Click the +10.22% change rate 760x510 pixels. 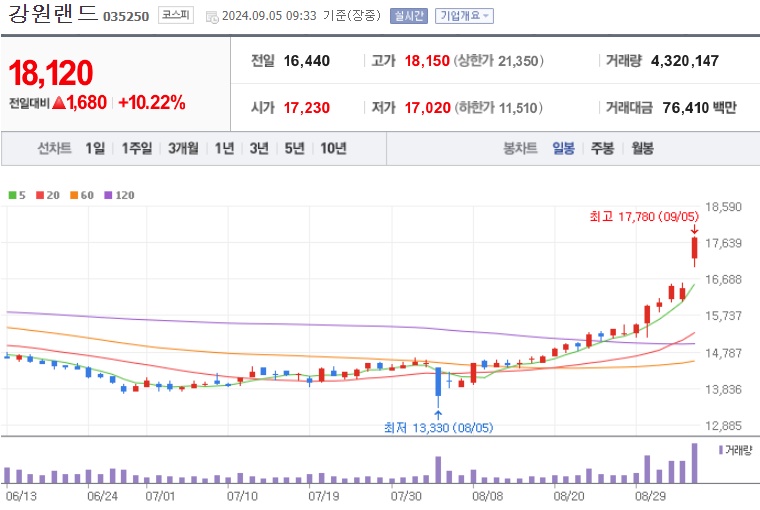point(152,103)
